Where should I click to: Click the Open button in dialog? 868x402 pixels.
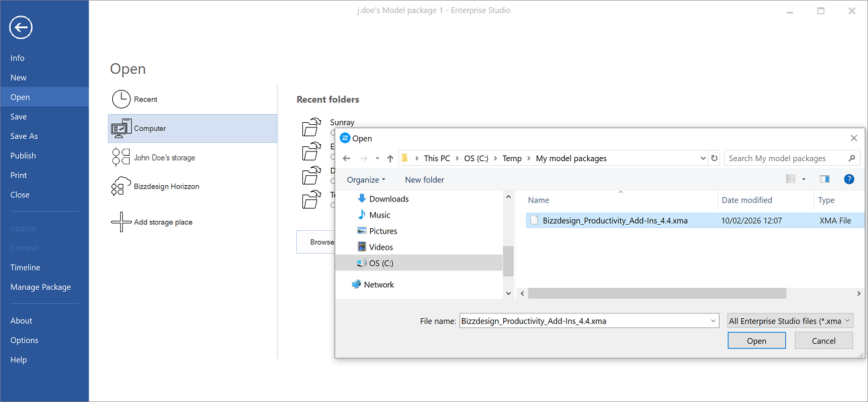tap(756, 341)
